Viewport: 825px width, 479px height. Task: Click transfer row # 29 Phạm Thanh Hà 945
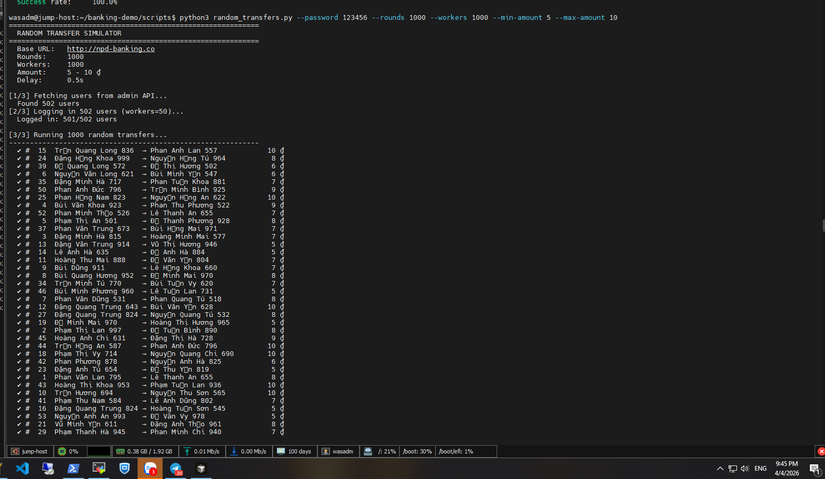coord(150,432)
